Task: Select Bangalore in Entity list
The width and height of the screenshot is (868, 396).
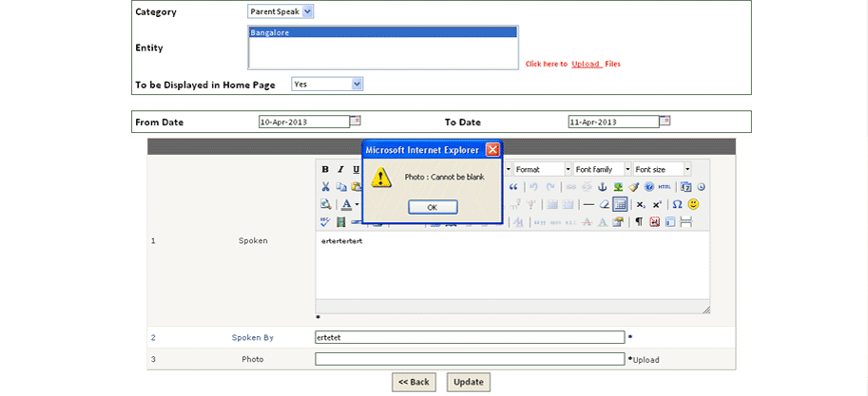Action: (x=382, y=32)
